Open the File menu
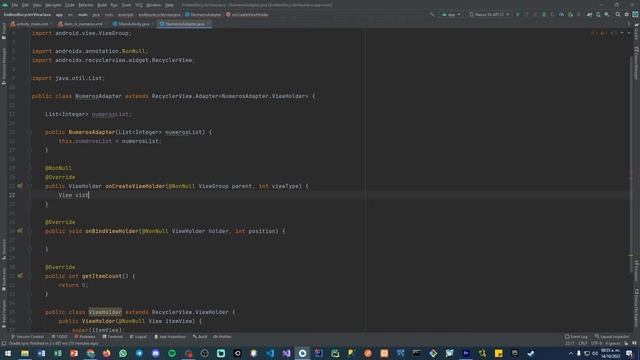640x360 pixels. pos(15,5)
